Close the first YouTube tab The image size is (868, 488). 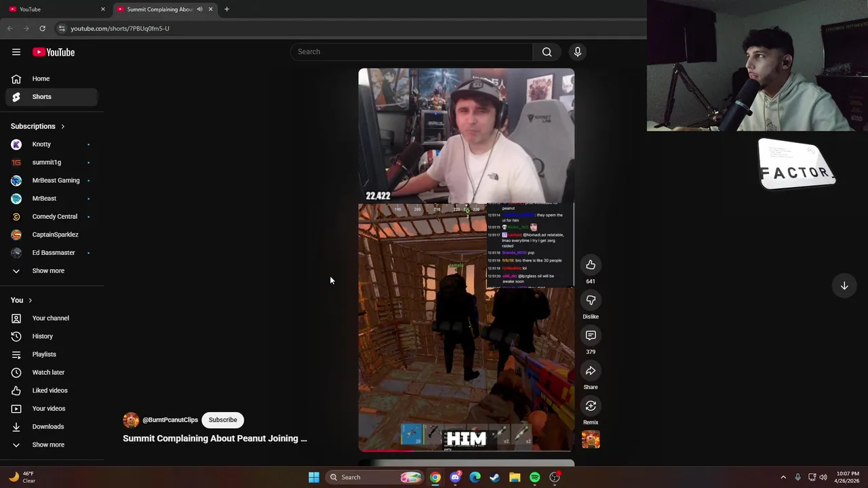[103, 9]
